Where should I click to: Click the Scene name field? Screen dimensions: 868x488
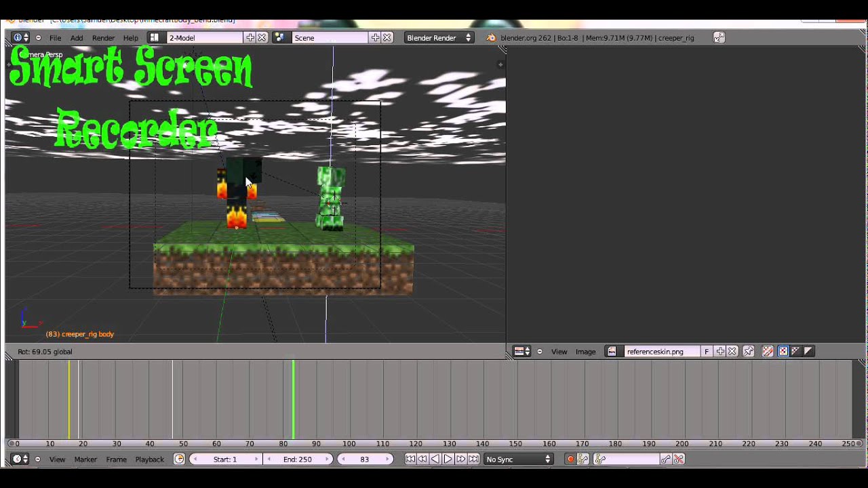330,38
